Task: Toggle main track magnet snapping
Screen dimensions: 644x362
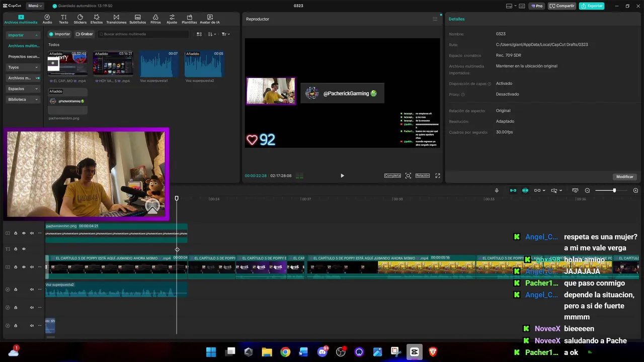Action: pos(513,191)
